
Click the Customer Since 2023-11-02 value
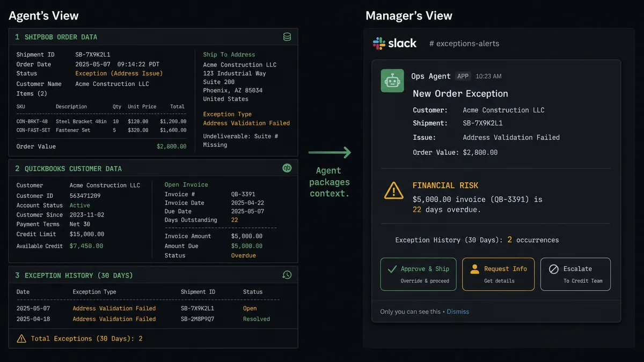click(87, 215)
